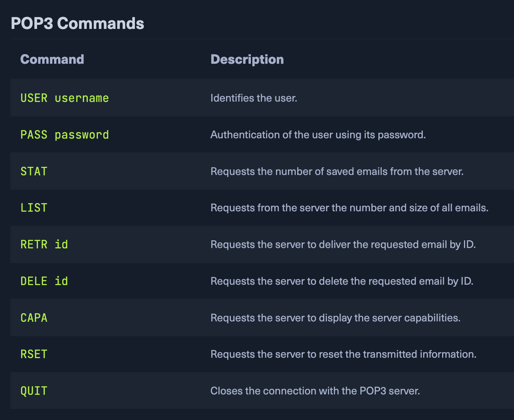The image size is (514, 420).
Task: Click the 'display the server capabilities' description
Action: point(335,318)
